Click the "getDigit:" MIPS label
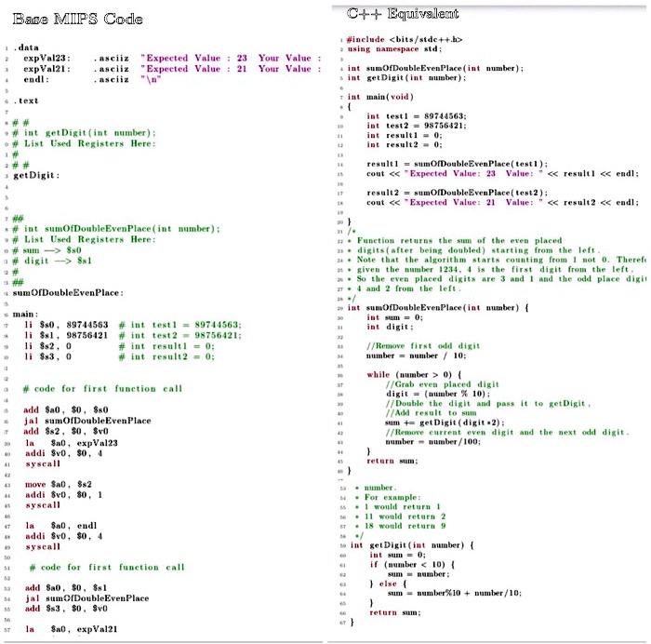 [36, 175]
